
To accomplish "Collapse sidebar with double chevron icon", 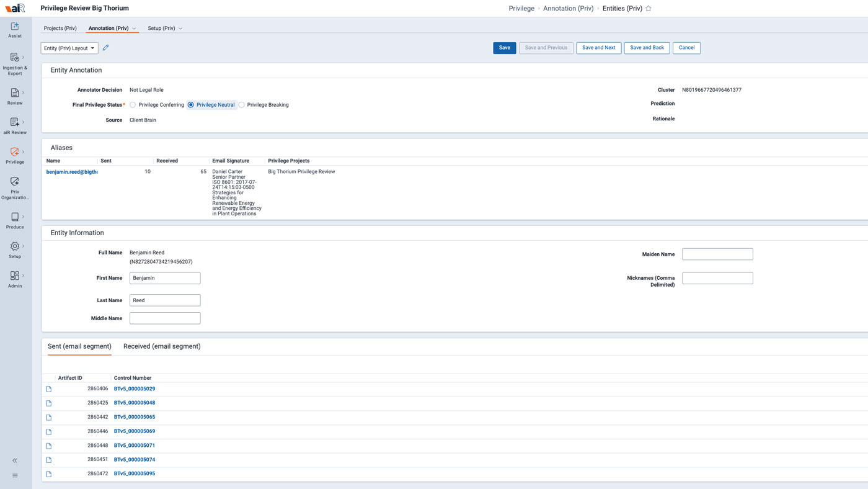I will (15, 460).
